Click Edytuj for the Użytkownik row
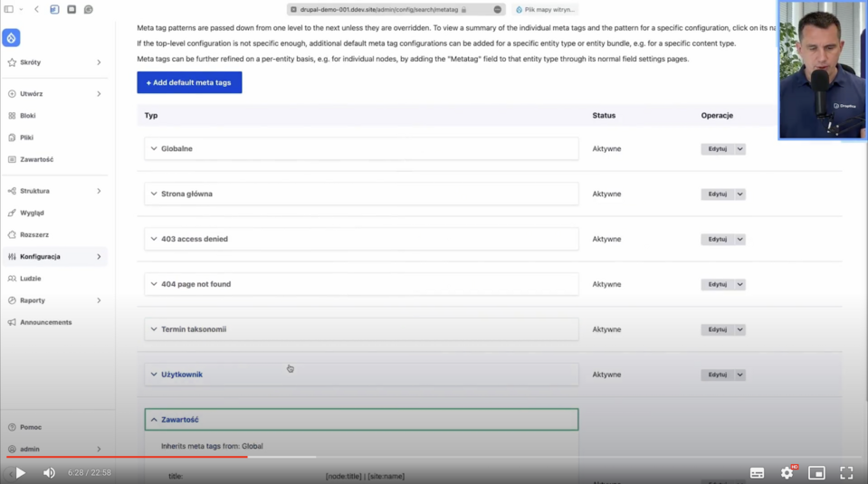The width and height of the screenshot is (868, 484). (718, 375)
